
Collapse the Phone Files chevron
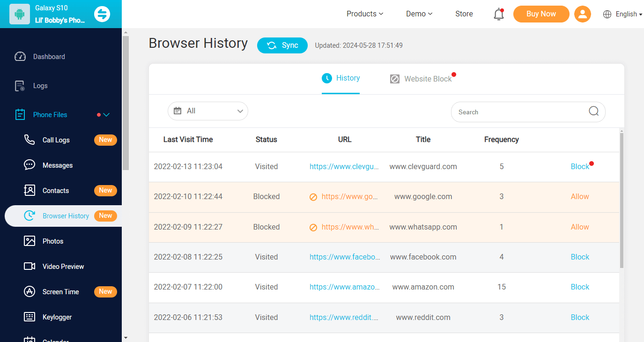pyautogui.click(x=106, y=115)
